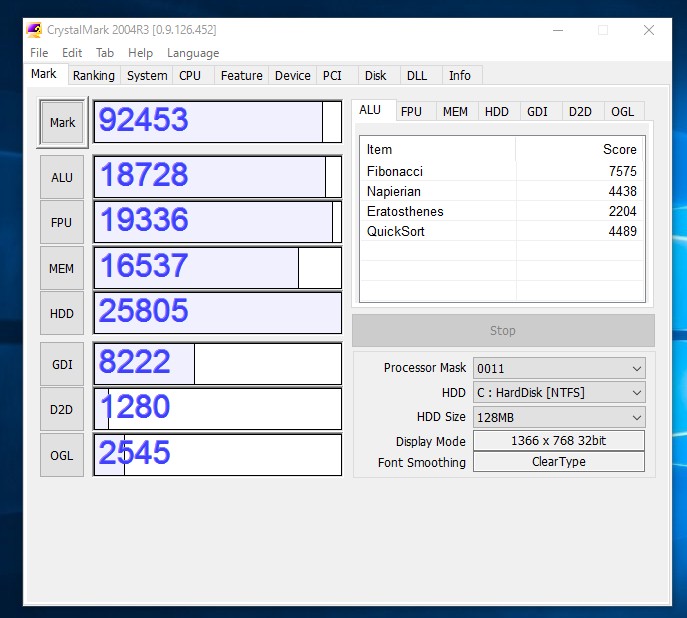Select the OGL results sub-tab
This screenshot has height=618, width=687.
pos(623,112)
